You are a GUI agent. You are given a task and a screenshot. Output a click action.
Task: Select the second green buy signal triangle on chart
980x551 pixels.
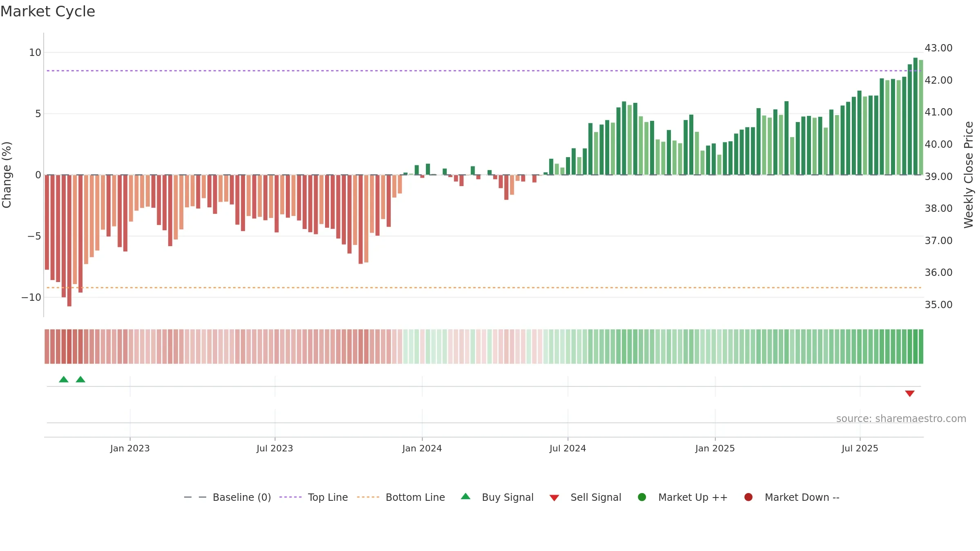(x=80, y=379)
